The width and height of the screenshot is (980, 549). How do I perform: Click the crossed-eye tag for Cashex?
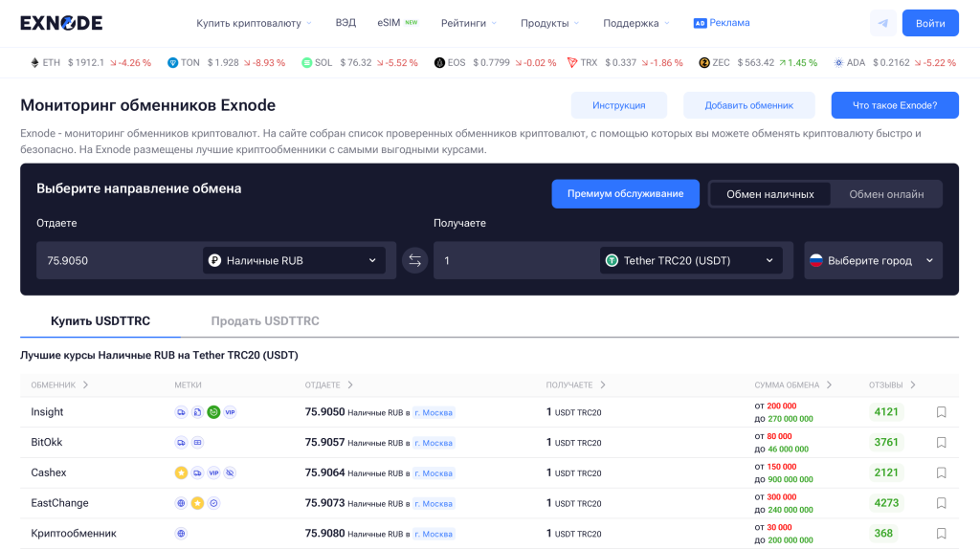(x=230, y=472)
